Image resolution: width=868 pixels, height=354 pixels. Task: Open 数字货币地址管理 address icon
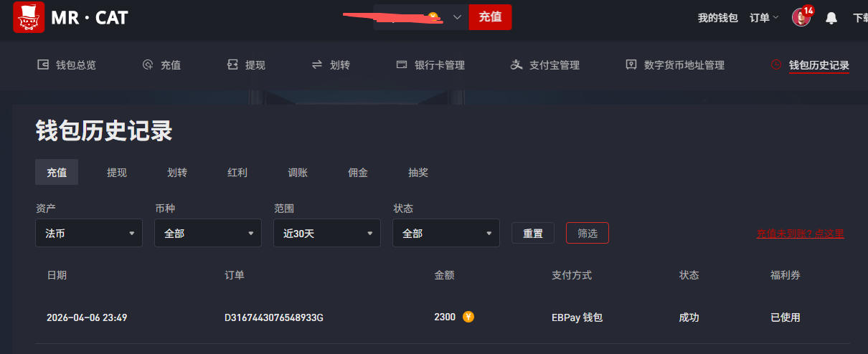click(x=631, y=64)
